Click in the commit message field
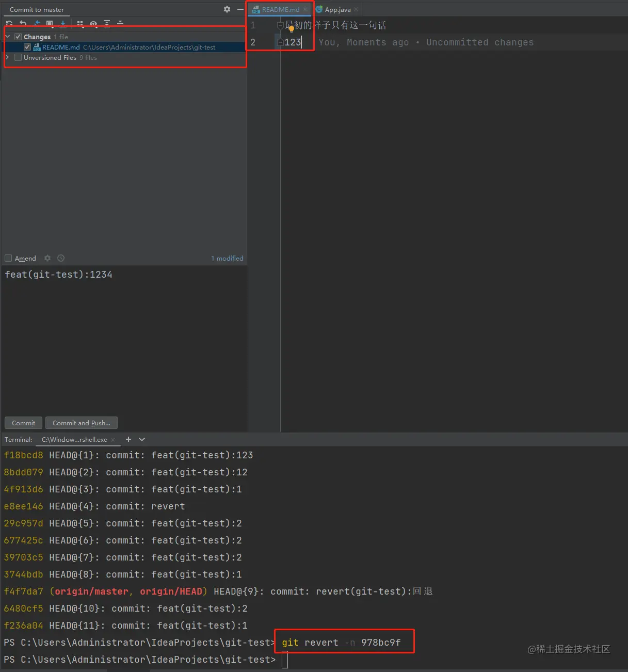 (x=124, y=341)
